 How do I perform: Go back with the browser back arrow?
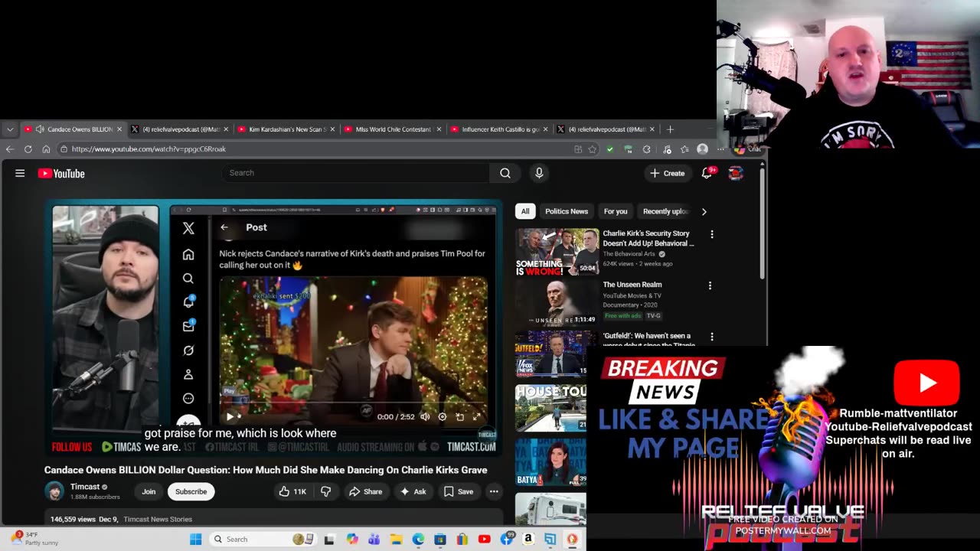(x=10, y=149)
